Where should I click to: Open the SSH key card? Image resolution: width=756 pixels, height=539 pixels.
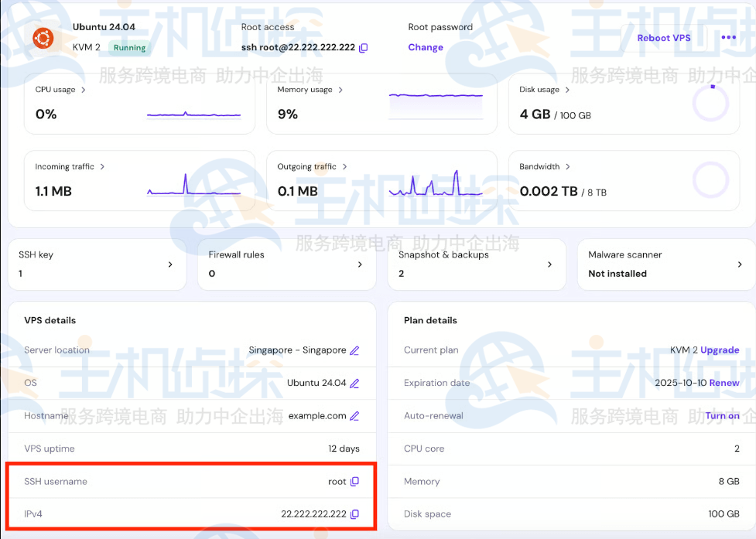pyautogui.click(x=97, y=264)
